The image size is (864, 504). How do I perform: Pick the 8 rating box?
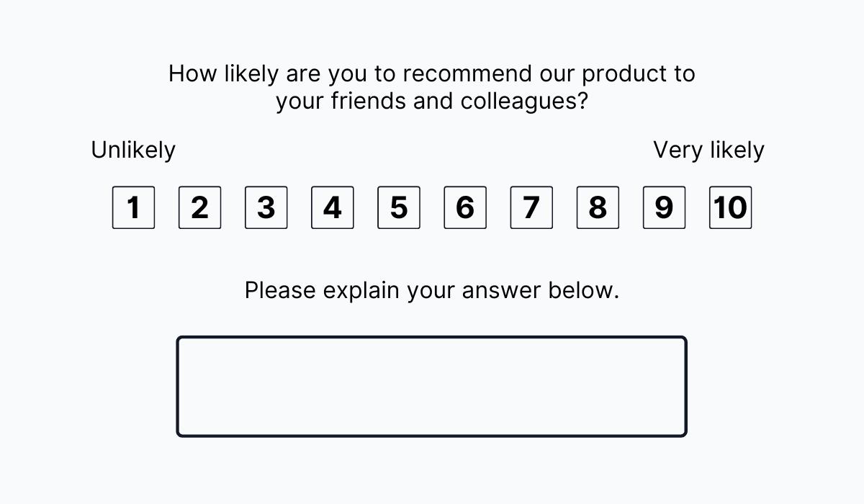point(598,207)
